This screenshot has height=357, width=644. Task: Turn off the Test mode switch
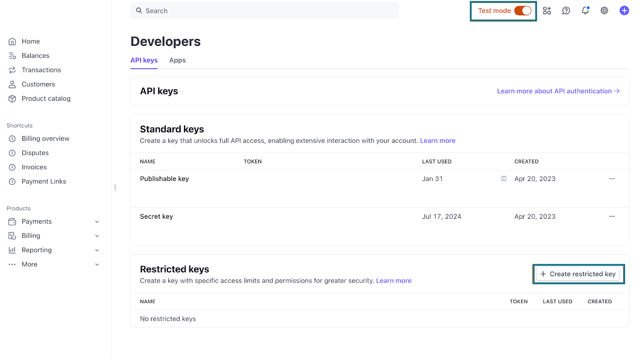point(523,11)
